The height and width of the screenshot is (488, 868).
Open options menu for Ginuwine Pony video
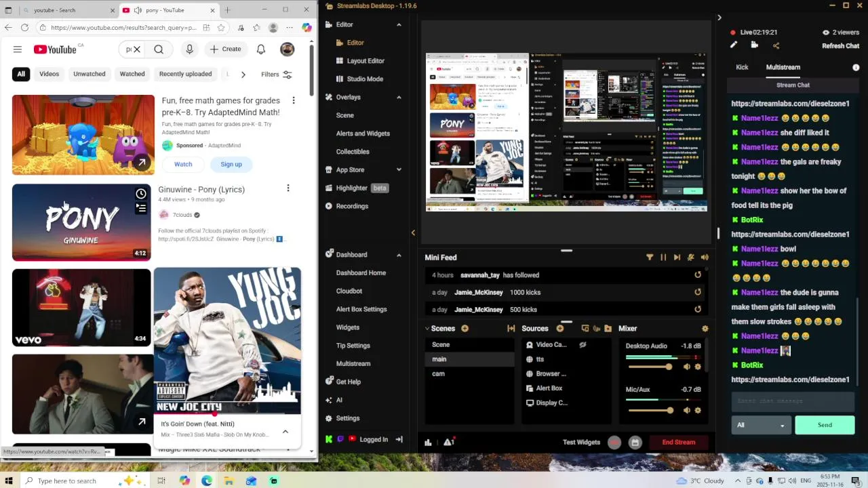pos(288,188)
